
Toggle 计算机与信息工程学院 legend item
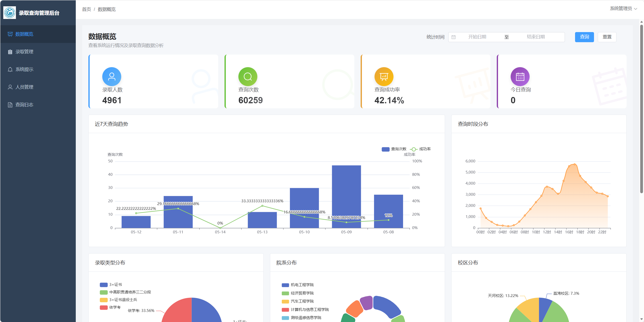pos(305,310)
